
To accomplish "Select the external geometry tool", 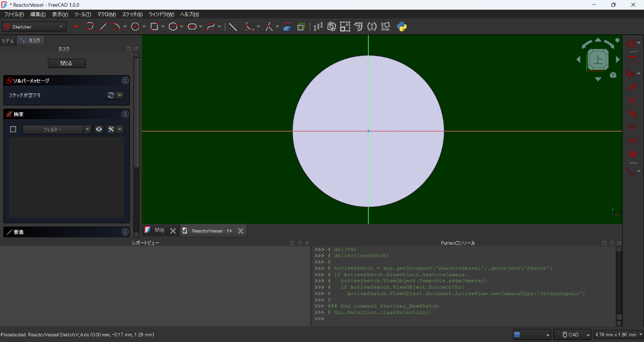I will pos(287,27).
